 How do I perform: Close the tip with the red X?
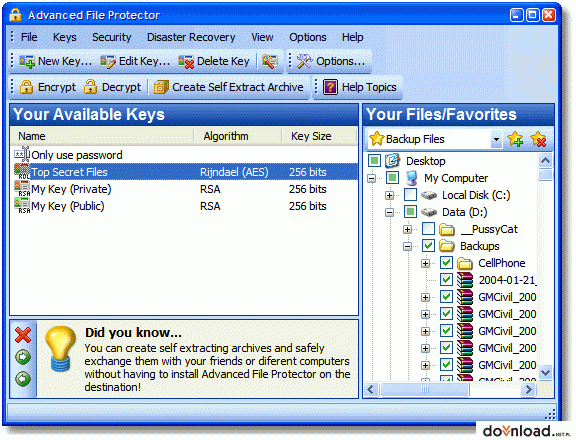pos(23,335)
